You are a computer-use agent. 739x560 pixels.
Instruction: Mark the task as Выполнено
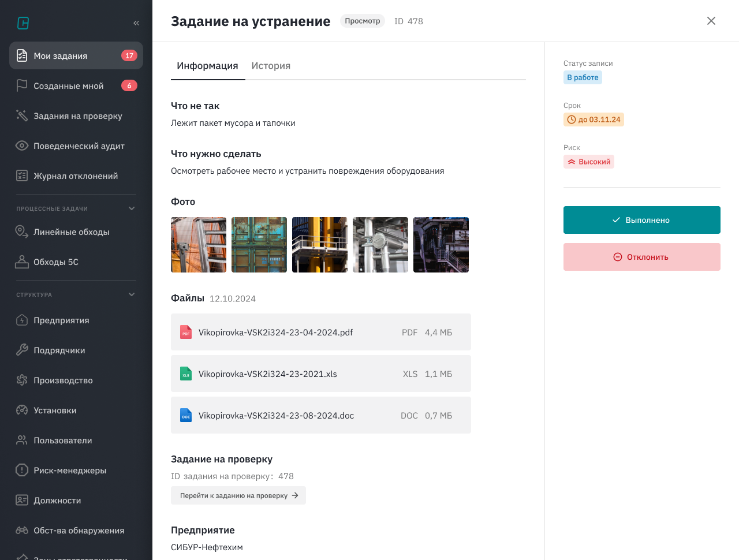pos(642,220)
